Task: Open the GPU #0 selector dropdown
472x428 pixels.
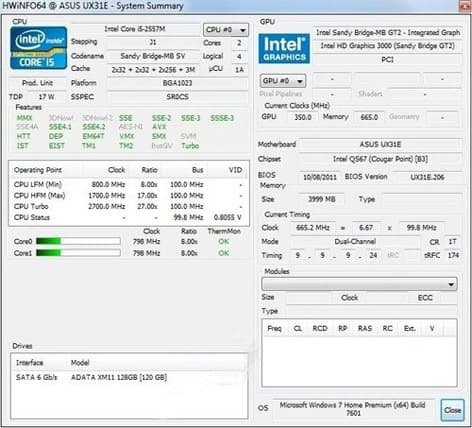Action: [x=283, y=81]
